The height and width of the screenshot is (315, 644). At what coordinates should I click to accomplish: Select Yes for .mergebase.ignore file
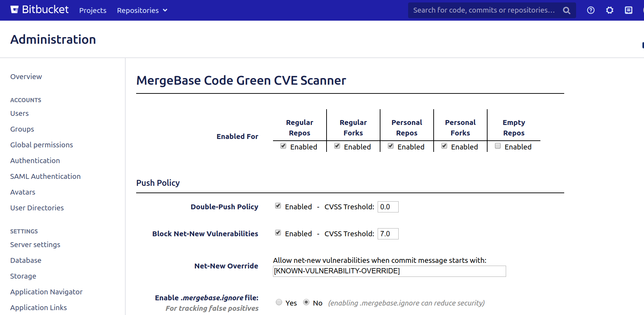[x=279, y=302]
